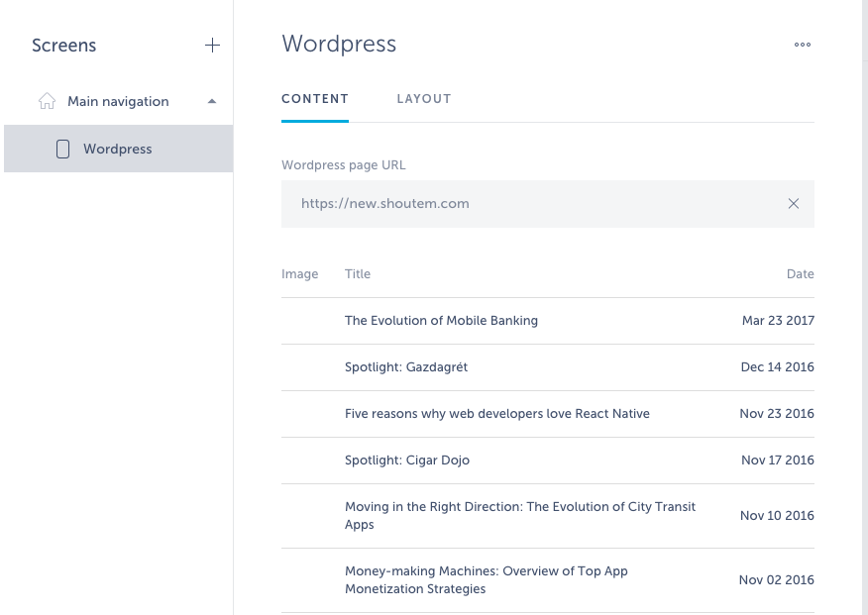Select the Wordpress screen in sidebar
Screen dimensions: 868x615
point(119,149)
